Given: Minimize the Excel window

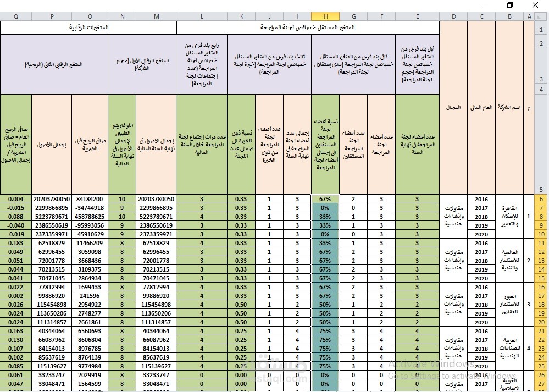Looking at the screenshot, I should tap(485, 5).
